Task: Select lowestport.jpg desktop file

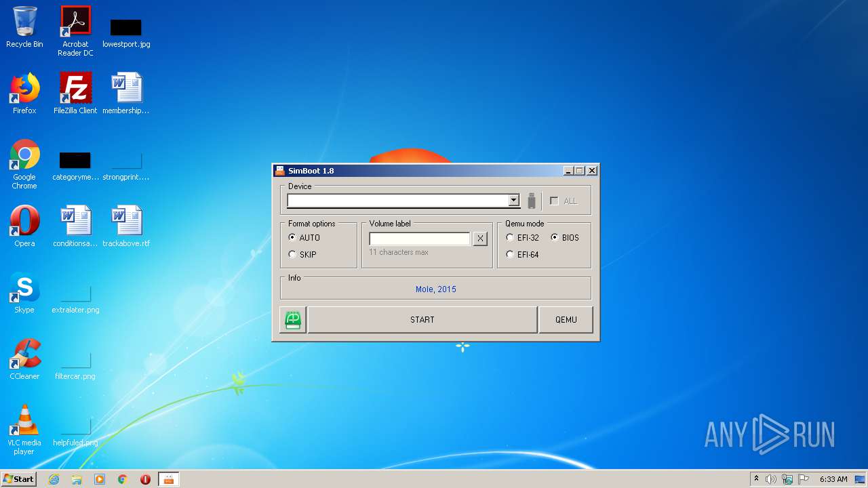Action: [126, 33]
